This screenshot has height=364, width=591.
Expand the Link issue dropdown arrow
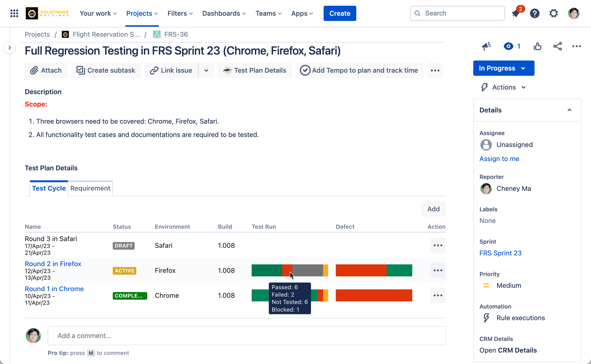coord(206,70)
